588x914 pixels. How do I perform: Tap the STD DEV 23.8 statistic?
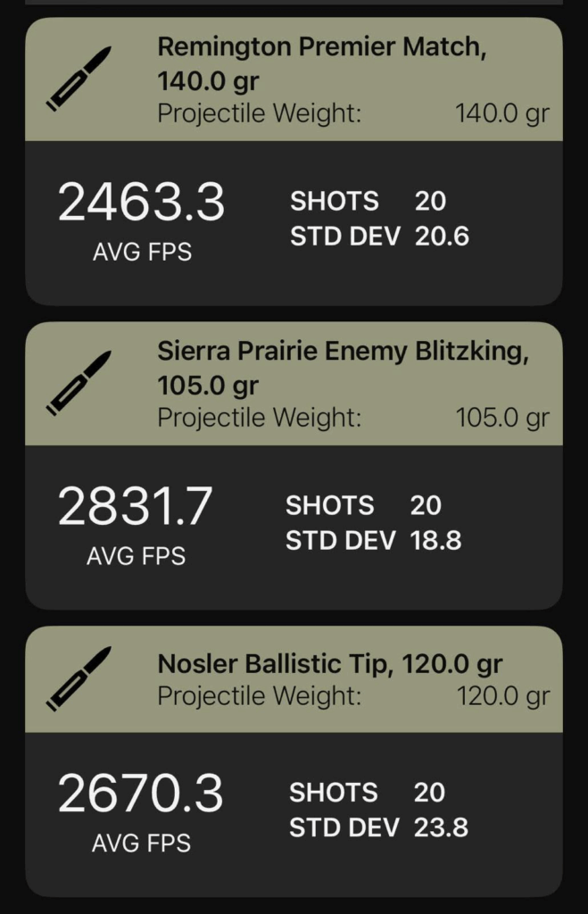378,827
